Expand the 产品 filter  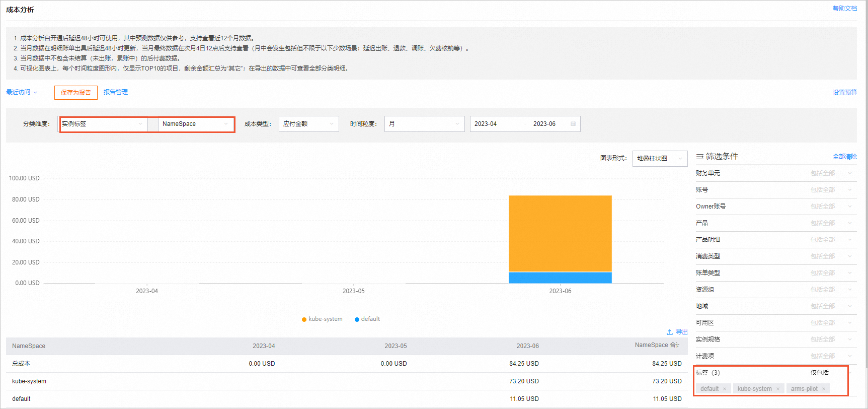coord(776,223)
